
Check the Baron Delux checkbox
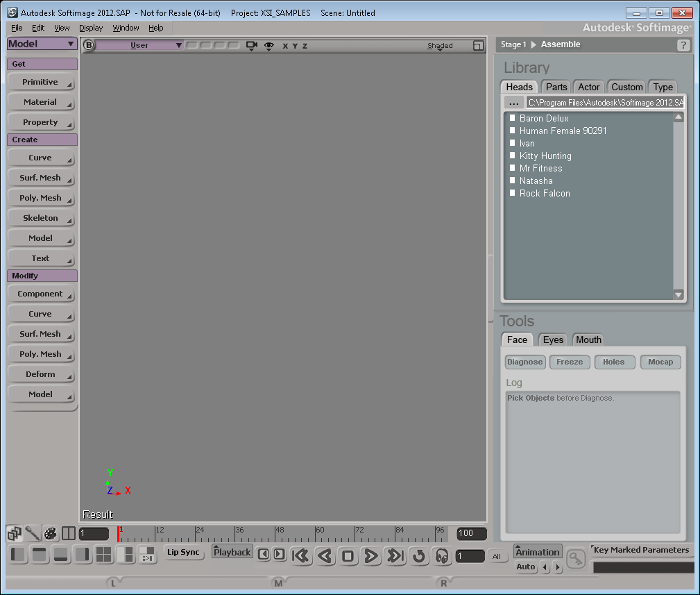point(513,118)
